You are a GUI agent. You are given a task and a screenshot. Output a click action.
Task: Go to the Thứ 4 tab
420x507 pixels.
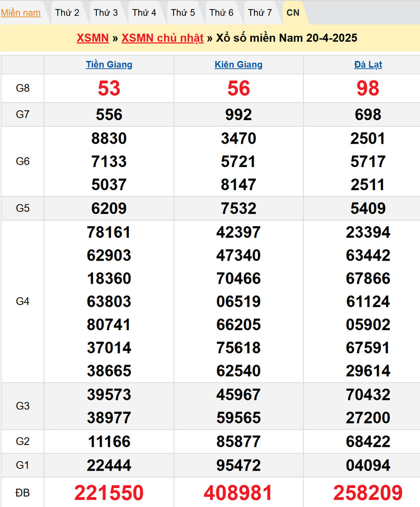(144, 13)
